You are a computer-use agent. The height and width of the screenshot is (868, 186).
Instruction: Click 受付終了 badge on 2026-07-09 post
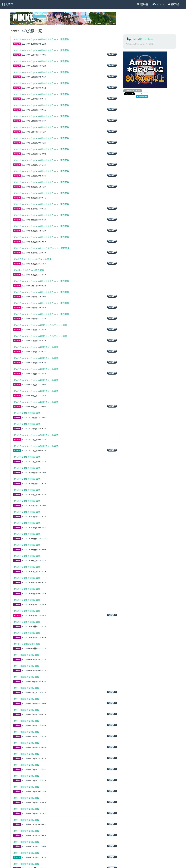112,54
